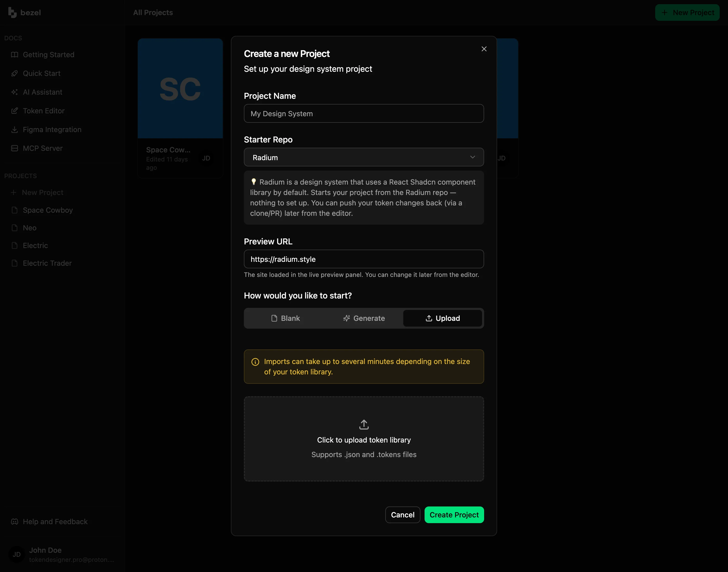
Task: Click the Getting Started book icon
Action: [x=14, y=55]
